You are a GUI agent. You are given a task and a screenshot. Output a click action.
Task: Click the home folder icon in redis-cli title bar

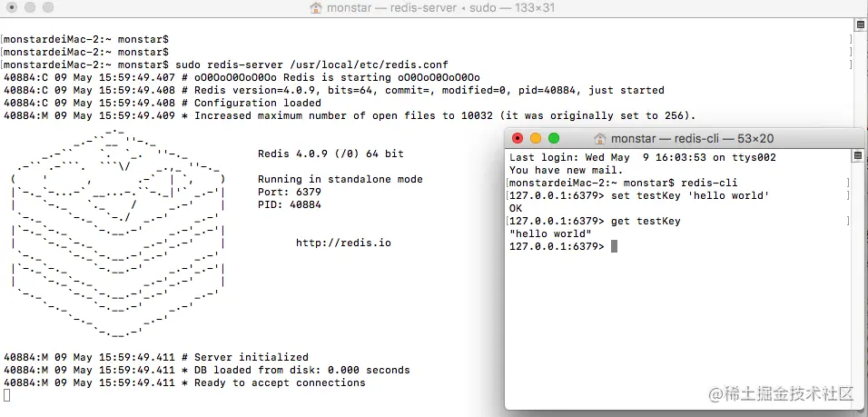coord(599,138)
